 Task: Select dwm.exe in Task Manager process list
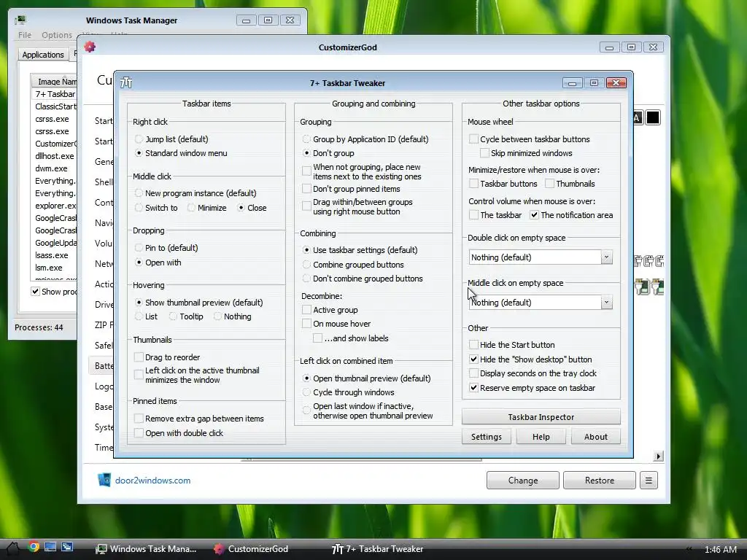click(51, 168)
